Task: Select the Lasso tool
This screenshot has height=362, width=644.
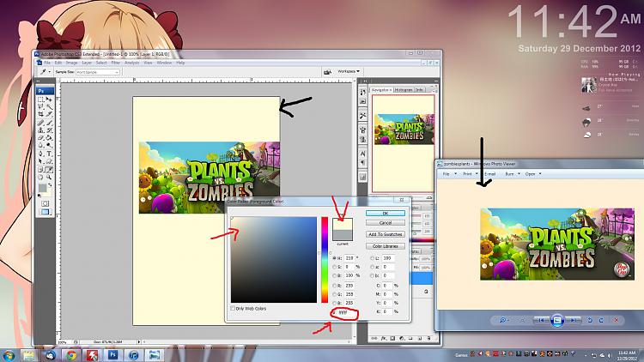Action: point(40,106)
